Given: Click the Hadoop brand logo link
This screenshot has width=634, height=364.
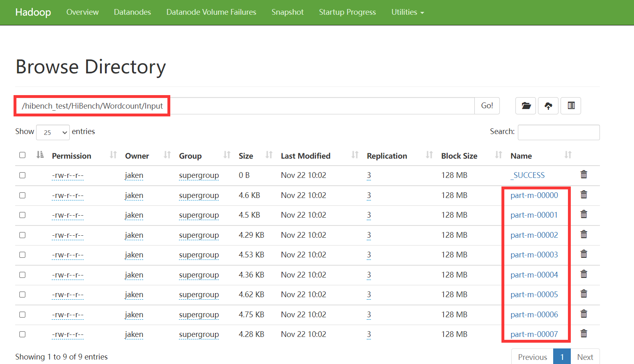Looking at the screenshot, I should click(x=33, y=12).
